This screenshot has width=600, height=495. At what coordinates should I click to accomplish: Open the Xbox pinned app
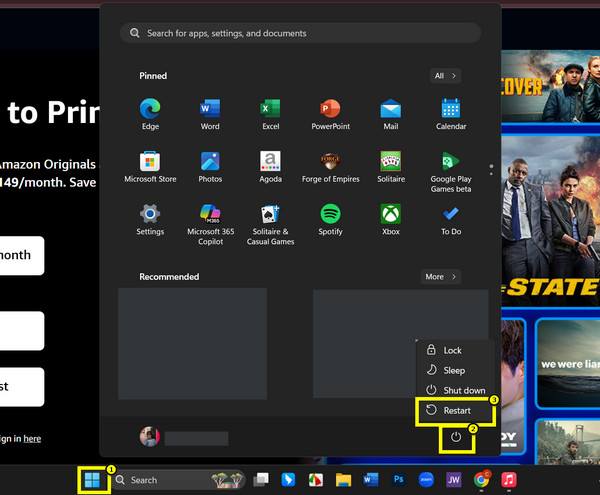391,219
